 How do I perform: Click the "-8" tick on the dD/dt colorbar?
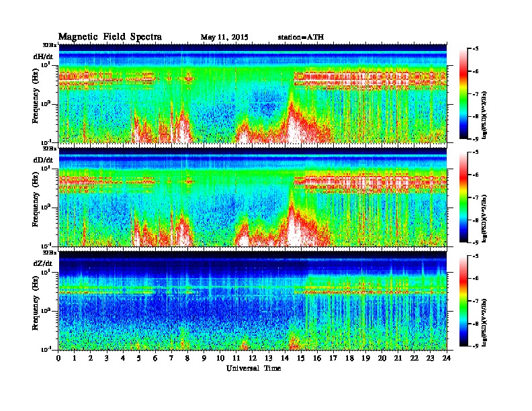pyautogui.click(x=476, y=220)
